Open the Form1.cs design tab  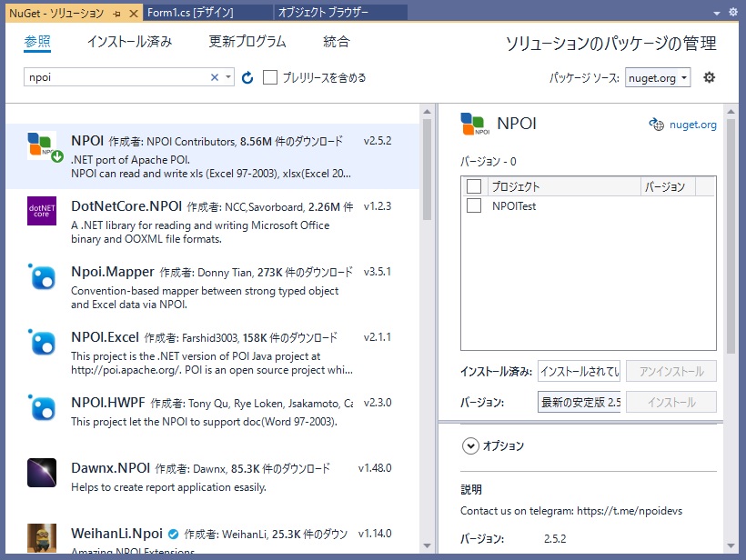point(208,13)
